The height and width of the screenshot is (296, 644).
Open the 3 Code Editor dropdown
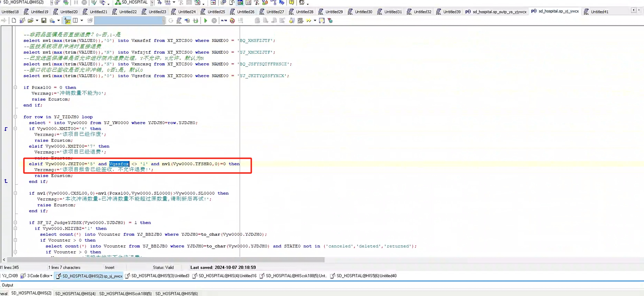51,276
